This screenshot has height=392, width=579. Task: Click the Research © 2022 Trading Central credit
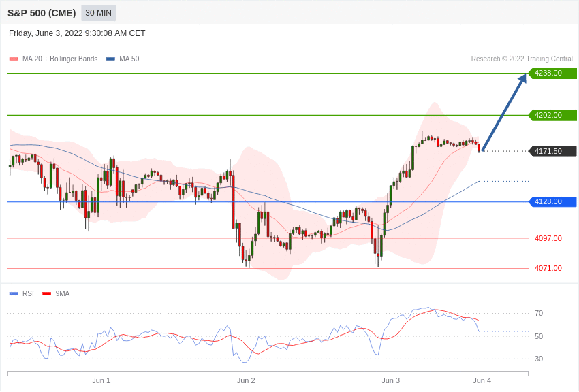click(x=522, y=59)
